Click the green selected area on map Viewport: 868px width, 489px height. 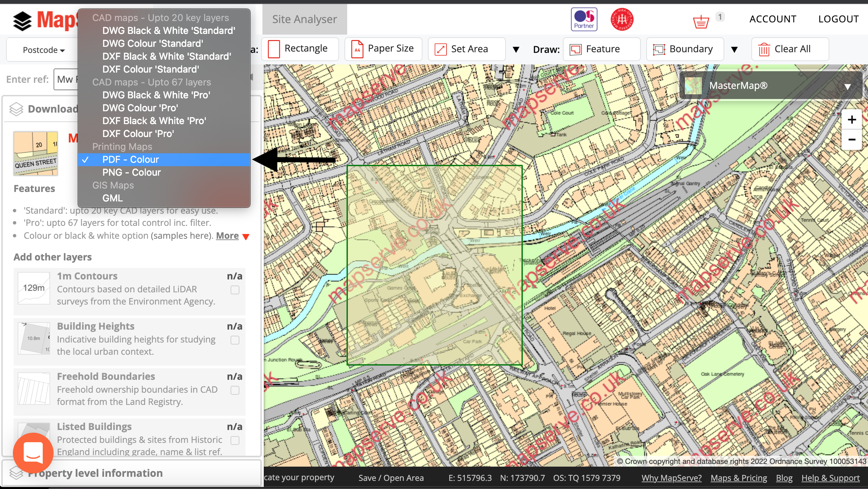coord(434,265)
